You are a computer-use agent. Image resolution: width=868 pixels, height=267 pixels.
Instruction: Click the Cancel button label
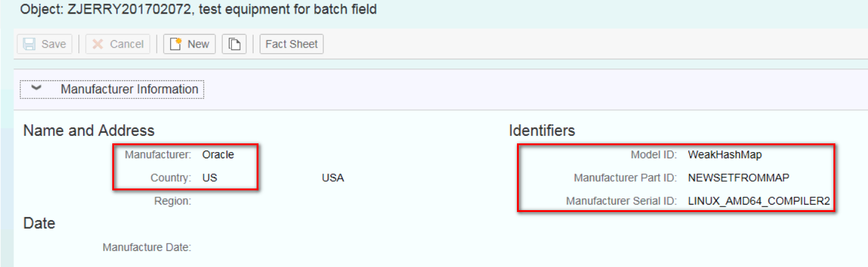click(x=126, y=44)
